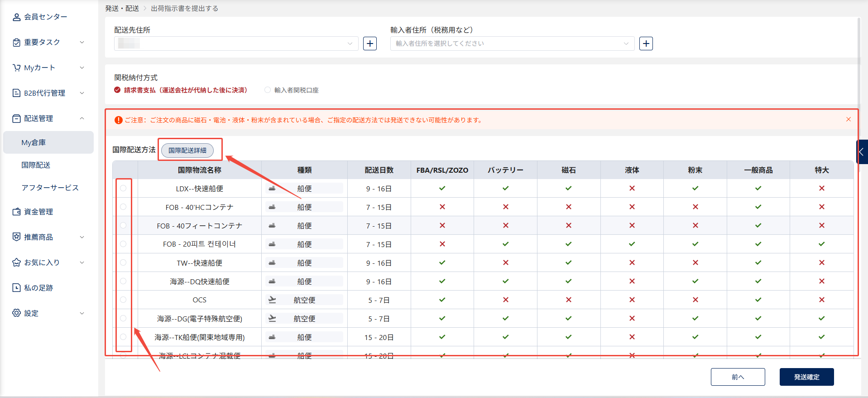
Task: Add a new 配送先住所 with plus icon
Action: pos(370,44)
